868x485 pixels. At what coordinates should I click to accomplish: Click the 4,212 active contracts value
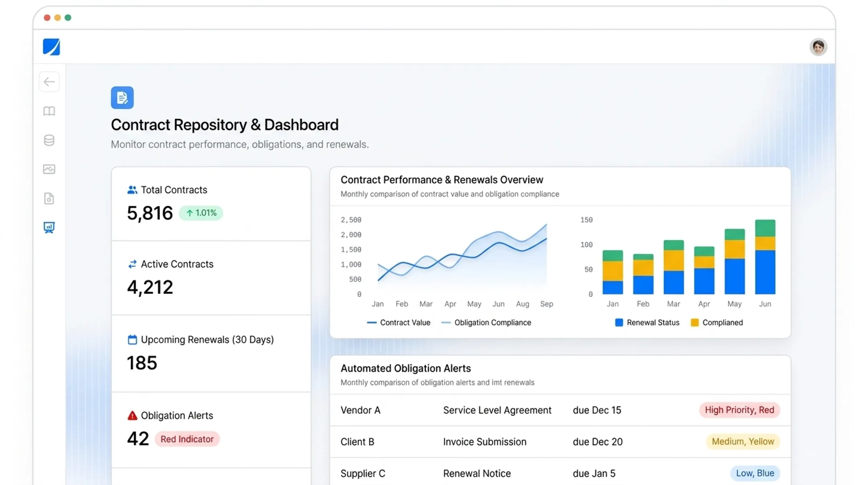150,287
